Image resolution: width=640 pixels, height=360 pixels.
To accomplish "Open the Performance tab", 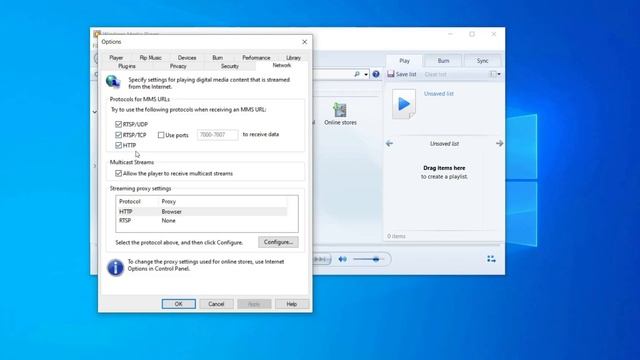I will (256, 58).
